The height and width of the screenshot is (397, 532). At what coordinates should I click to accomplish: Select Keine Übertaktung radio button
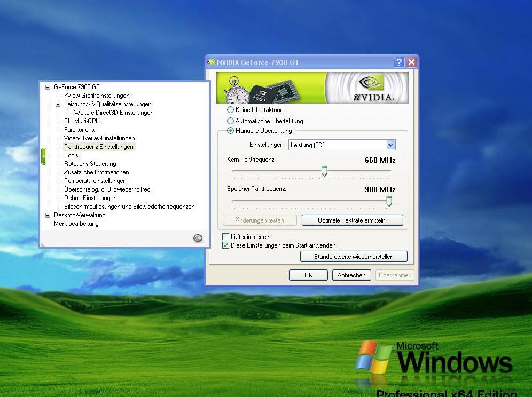tap(230, 110)
